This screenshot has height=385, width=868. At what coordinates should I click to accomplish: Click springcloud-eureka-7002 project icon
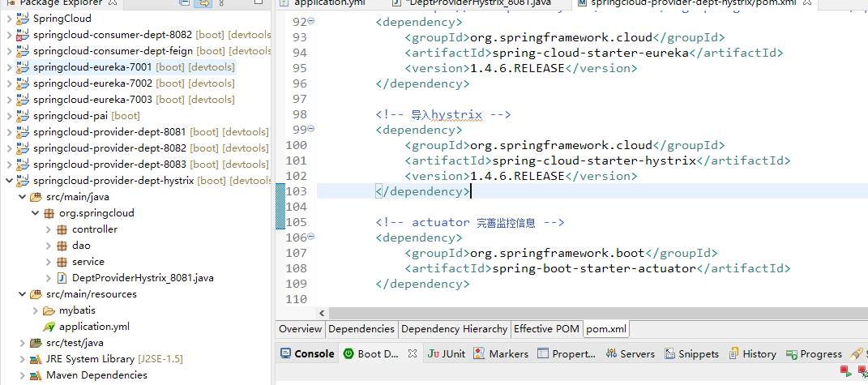point(23,83)
